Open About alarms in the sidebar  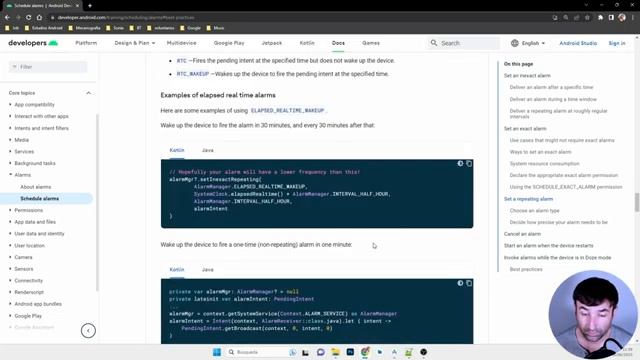point(36,187)
